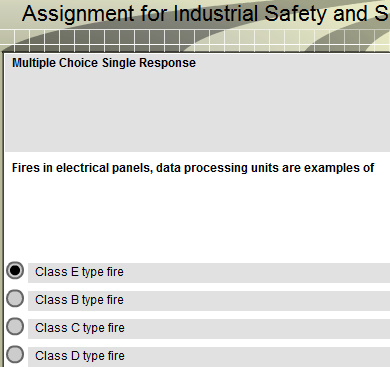The width and height of the screenshot is (390, 367).
Task: Click the word 'Assignment' in the title
Action: coord(78,14)
